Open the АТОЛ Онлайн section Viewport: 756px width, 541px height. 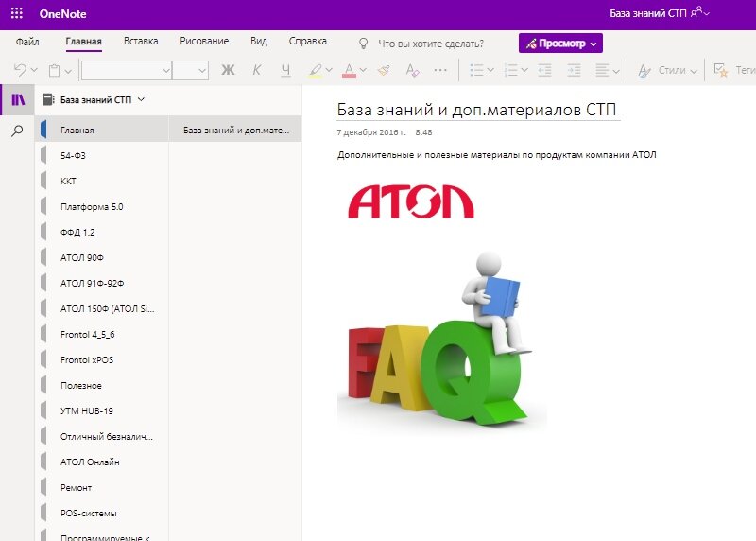click(102, 462)
